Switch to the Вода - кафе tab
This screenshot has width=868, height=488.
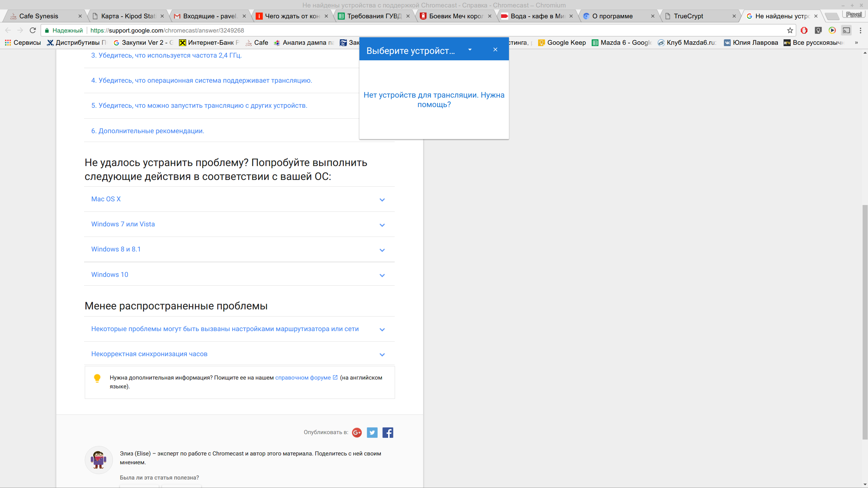[537, 16]
